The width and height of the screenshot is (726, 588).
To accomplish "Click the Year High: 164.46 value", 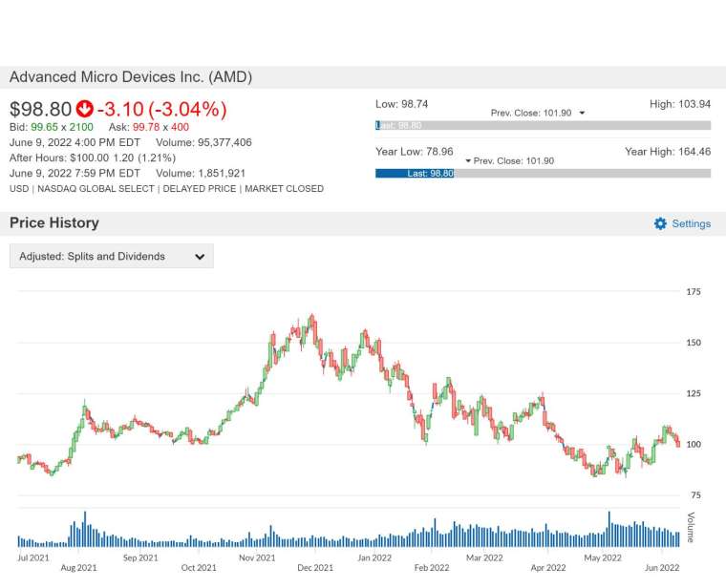I will [668, 152].
